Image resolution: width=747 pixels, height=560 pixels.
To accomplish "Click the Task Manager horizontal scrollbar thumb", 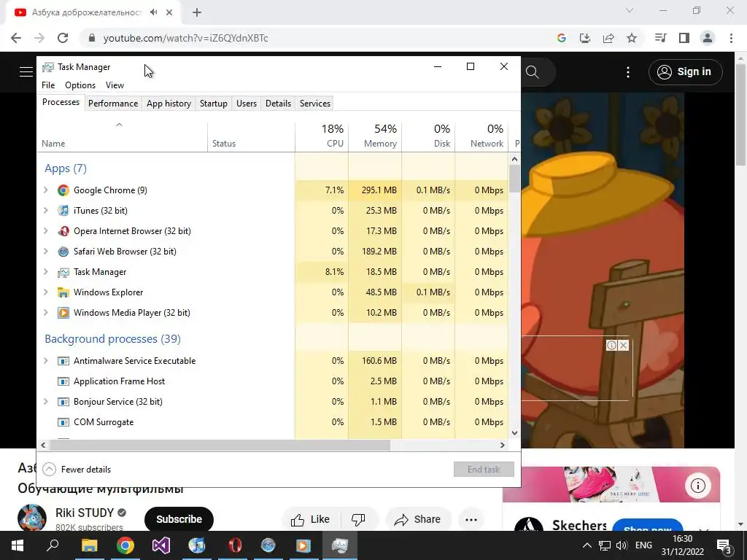I will (x=219, y=446).
